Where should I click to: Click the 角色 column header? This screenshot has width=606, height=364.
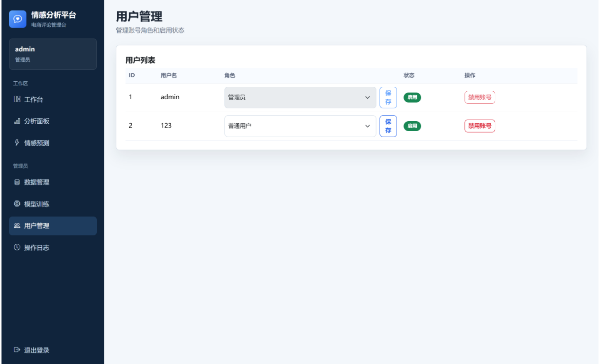pos(230,75)
